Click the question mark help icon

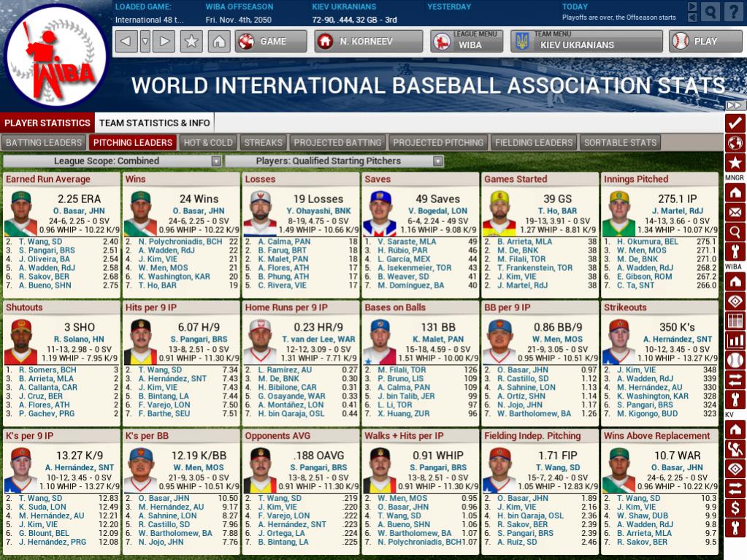[734, 12]
